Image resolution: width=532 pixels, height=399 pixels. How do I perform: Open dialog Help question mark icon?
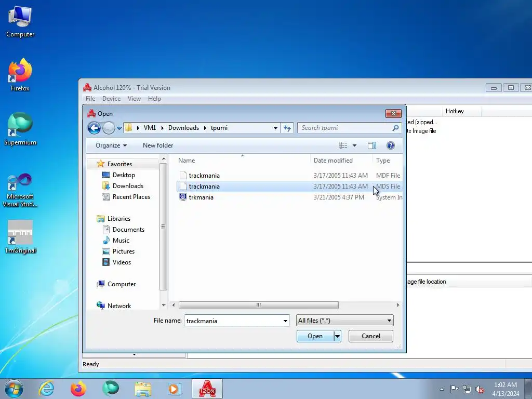tap(391, 145)
